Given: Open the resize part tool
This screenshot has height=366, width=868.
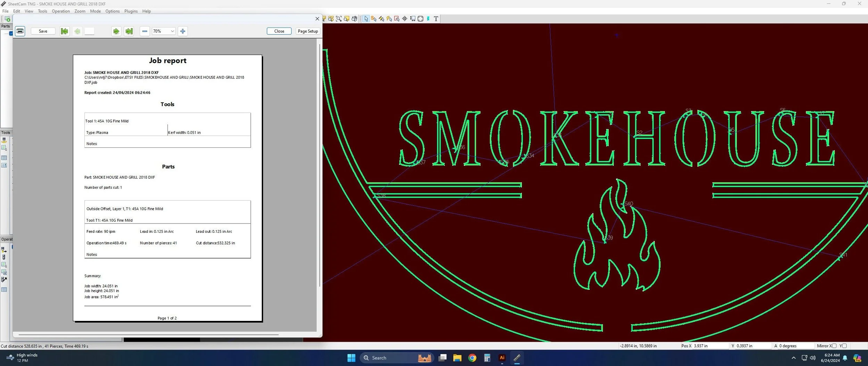Looking at the screenshot, I should pyautogui.click(x=412, y=19).
